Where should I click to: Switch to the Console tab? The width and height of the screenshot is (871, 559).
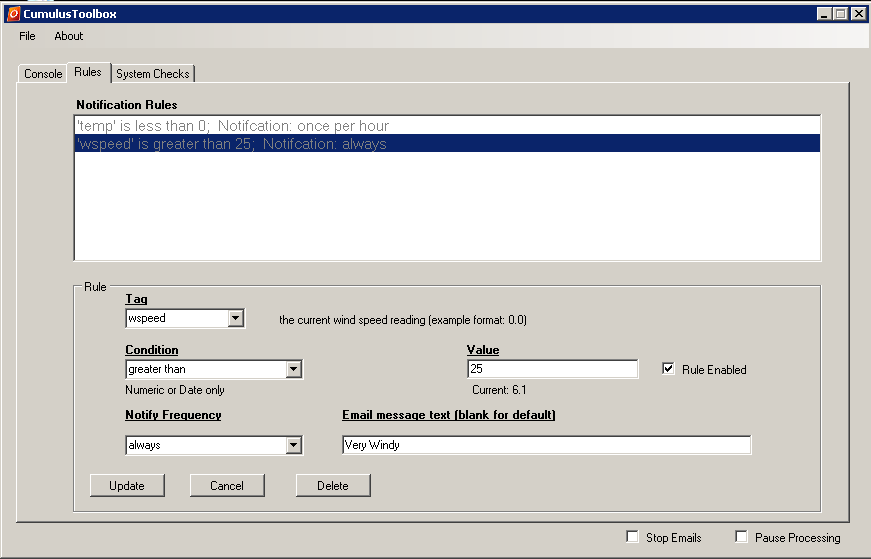[43, 74]
